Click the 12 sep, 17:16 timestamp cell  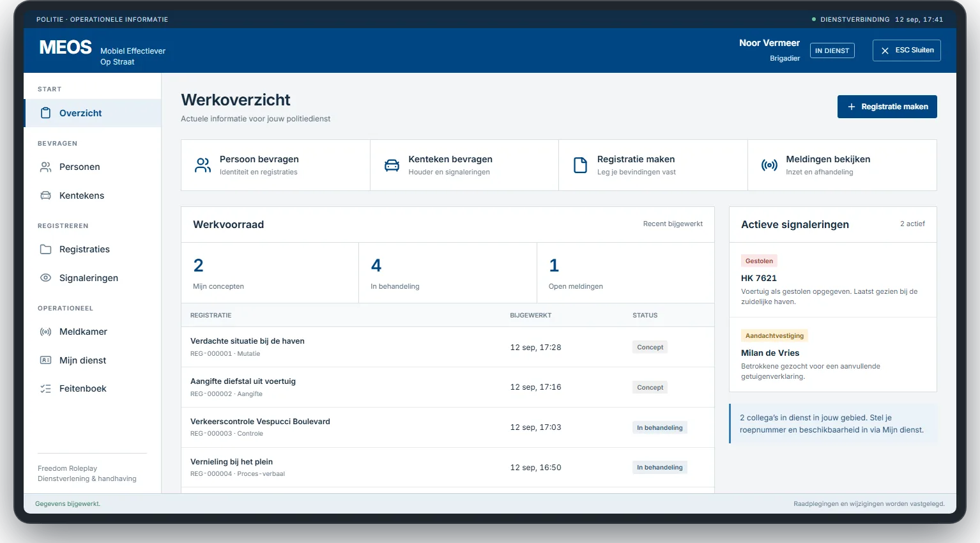coord(535,387)
